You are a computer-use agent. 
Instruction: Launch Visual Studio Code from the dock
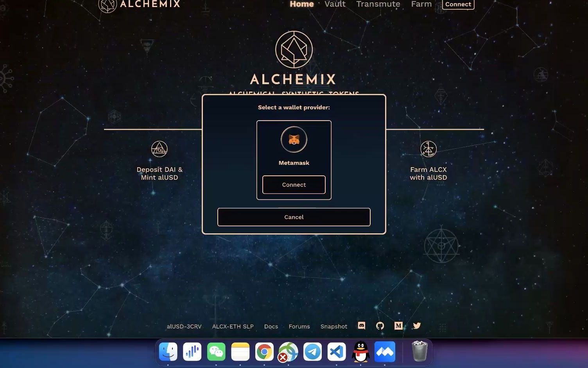coord(337,352)
